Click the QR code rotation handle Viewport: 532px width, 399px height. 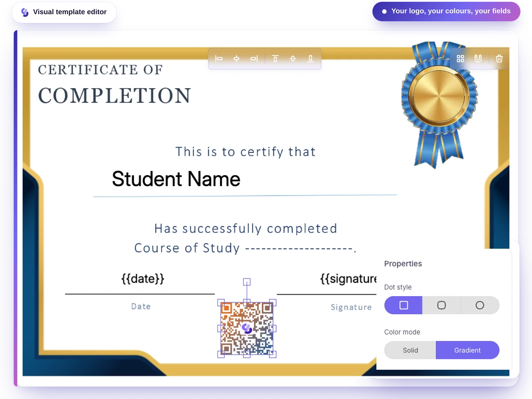(247, 282)
